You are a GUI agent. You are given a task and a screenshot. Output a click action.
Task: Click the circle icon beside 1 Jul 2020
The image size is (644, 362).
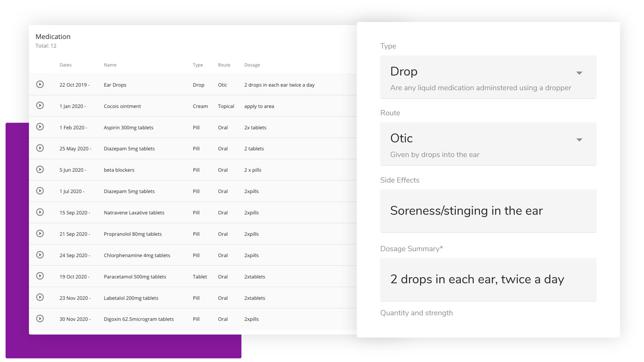click(40, 191)
